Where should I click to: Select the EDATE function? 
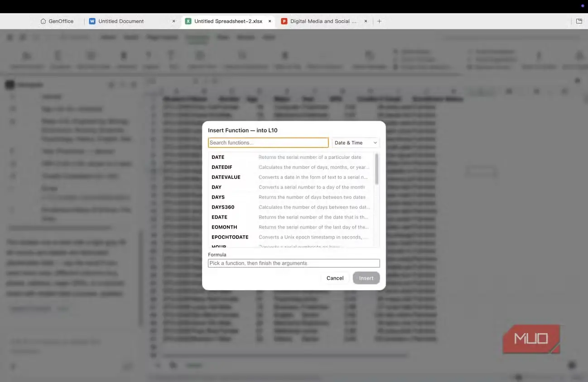[x=291, y=217]
